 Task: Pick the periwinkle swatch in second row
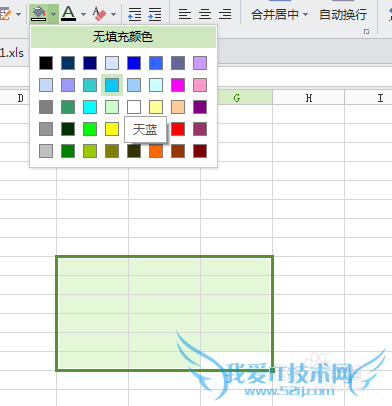click(x=68, y=85)
